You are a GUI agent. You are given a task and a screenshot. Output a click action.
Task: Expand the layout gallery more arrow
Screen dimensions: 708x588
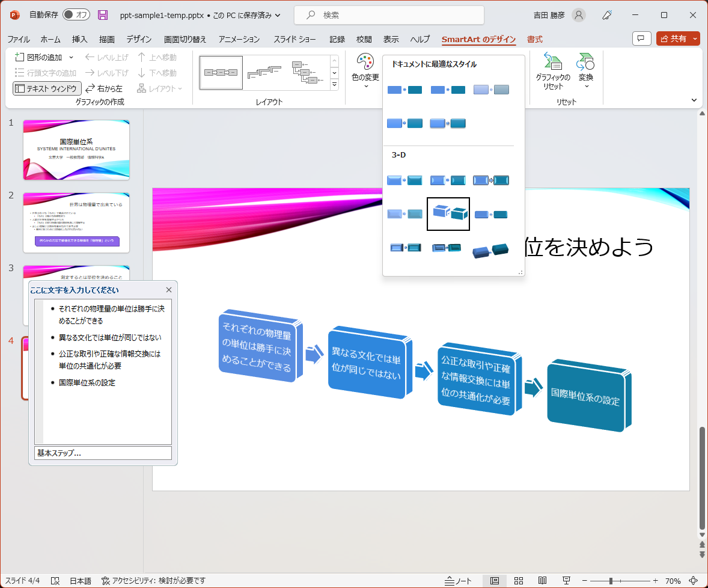click(x=335, y=85)
